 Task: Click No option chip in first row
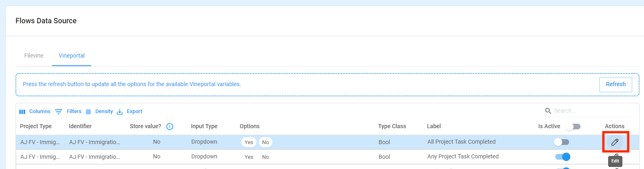[265, 142]
